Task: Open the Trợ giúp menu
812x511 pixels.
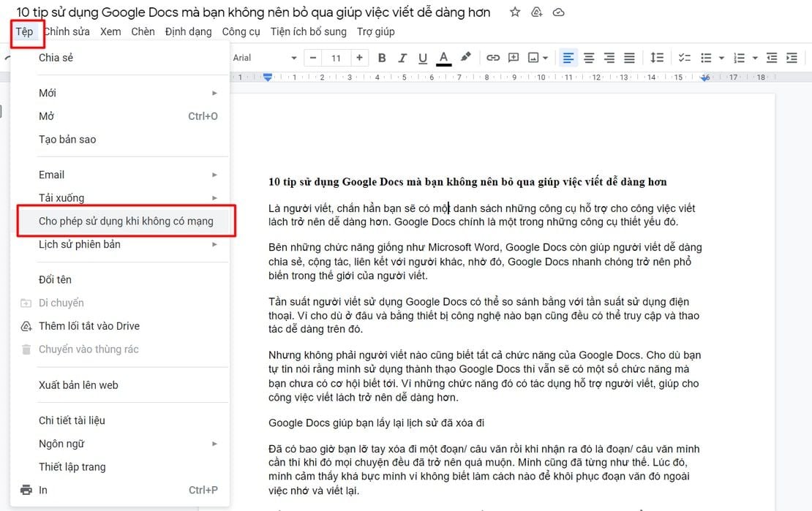Action: tap(375, 31)
